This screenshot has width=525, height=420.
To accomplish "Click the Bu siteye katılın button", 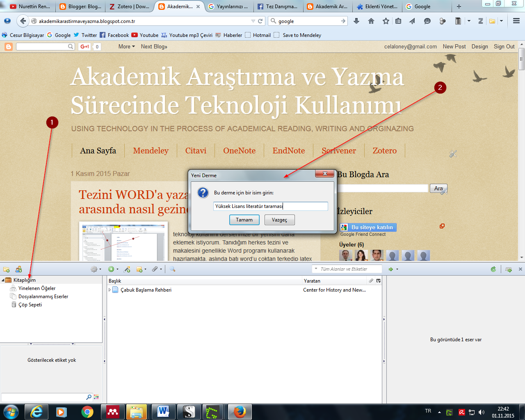I will click(368, 227).
